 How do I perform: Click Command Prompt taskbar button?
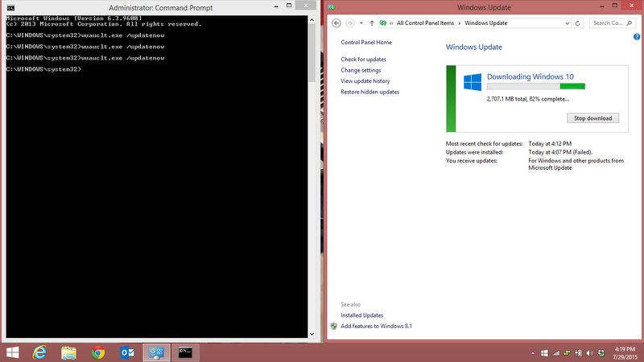coord(185,352)
